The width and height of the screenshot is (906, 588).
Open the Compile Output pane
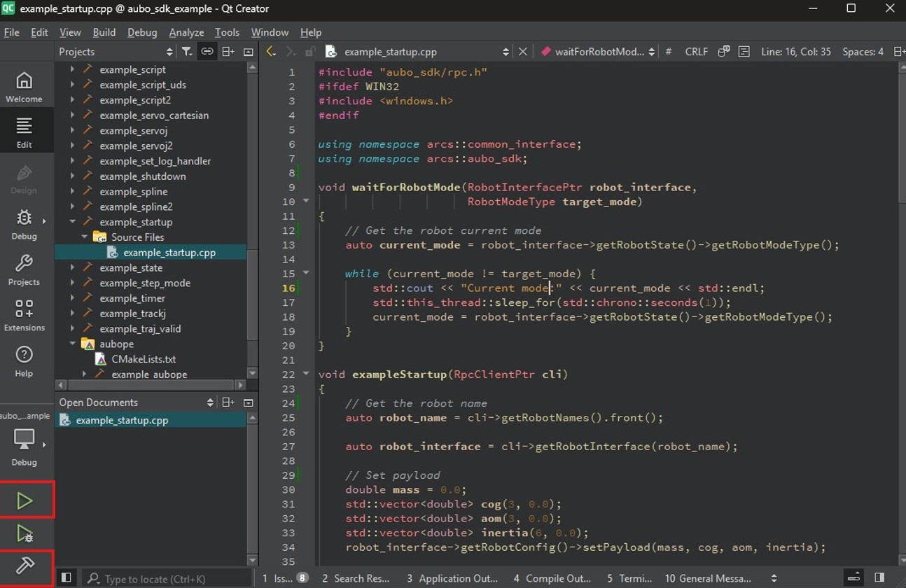click(x=552, y=578)
